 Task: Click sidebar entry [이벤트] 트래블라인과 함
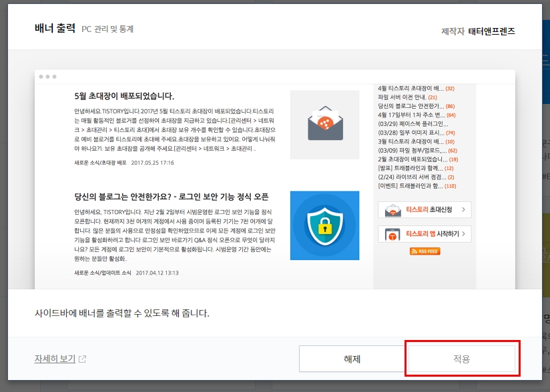pos(410,186)
